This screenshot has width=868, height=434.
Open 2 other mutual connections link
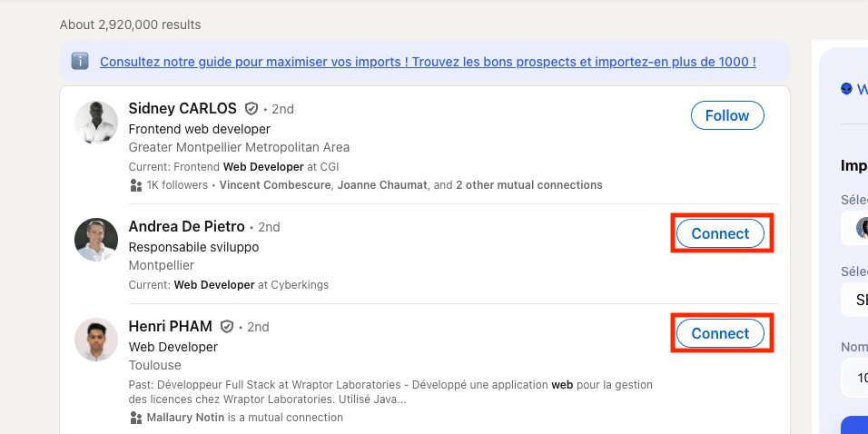click(x=529, y=185)
